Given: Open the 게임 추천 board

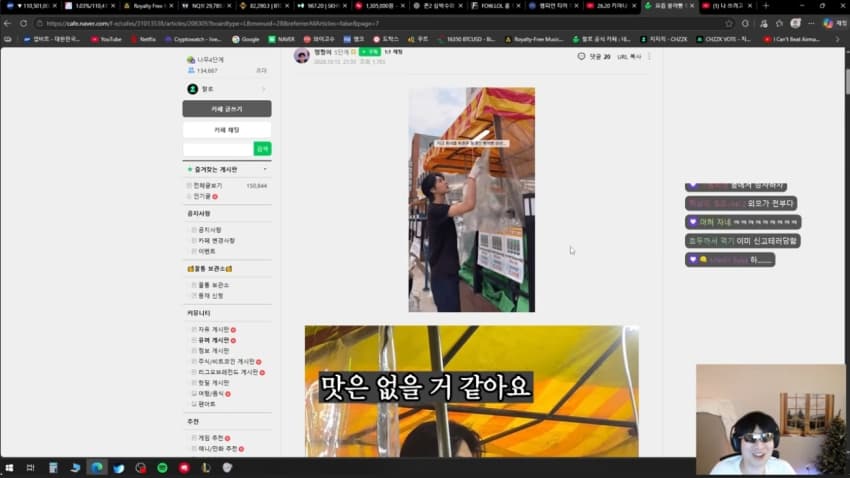Looking at the screenshot, I should 210,438.
